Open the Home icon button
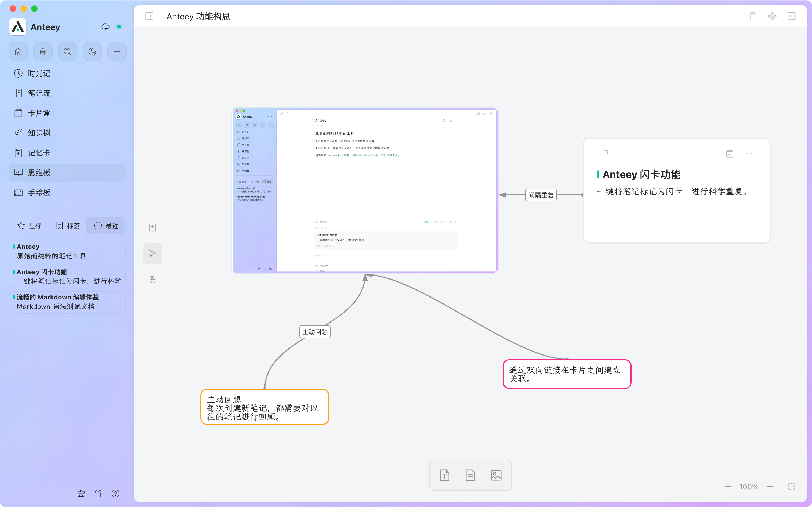 [x=18, y=52]
